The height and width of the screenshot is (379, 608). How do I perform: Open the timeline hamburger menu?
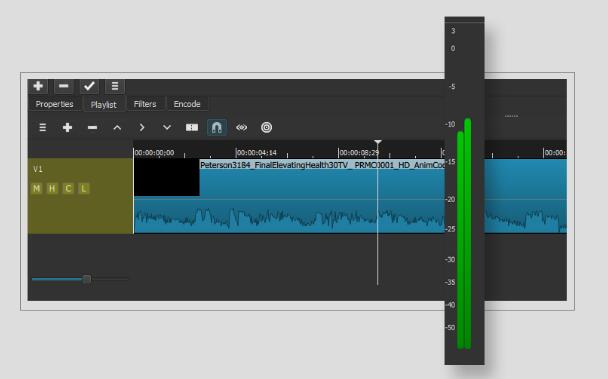pos(43,128)
